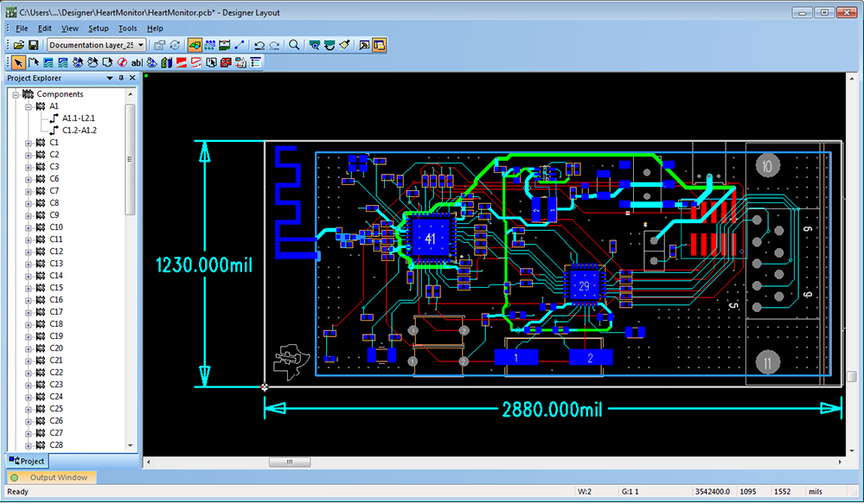The width and height of the screenshot is (864, 504).
Task: Click the Output Window icon in the top toolbar
Action: tap(364, 45)
